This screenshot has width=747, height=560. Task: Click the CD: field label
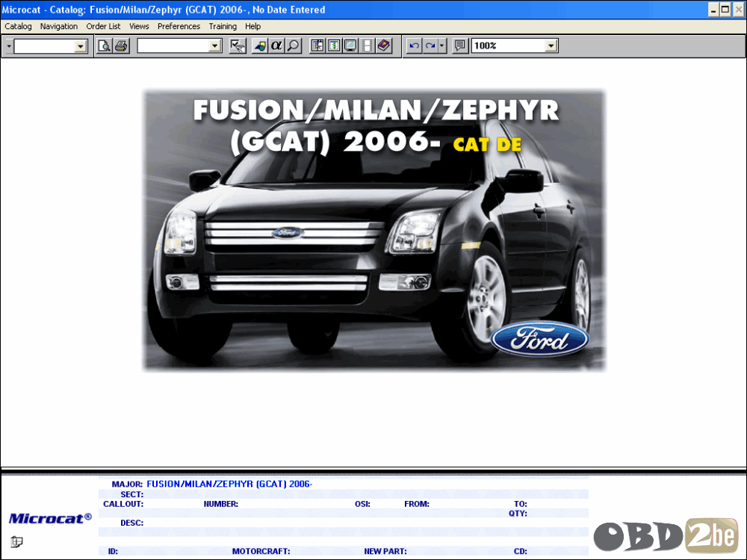520,552
